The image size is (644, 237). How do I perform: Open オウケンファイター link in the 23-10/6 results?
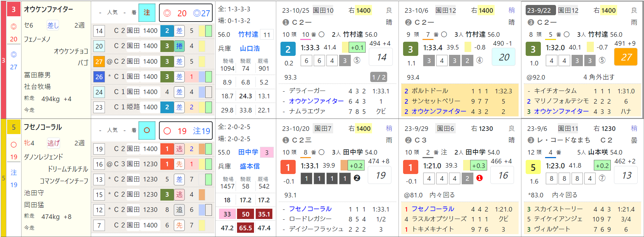click(439, 111)
